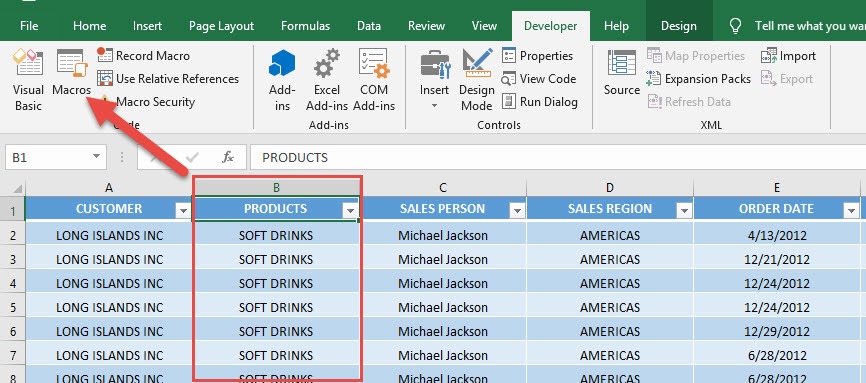This screenshot has height=383, width=866.
Task: Open COM Add-ins dialog
Action: click(374, 80)
